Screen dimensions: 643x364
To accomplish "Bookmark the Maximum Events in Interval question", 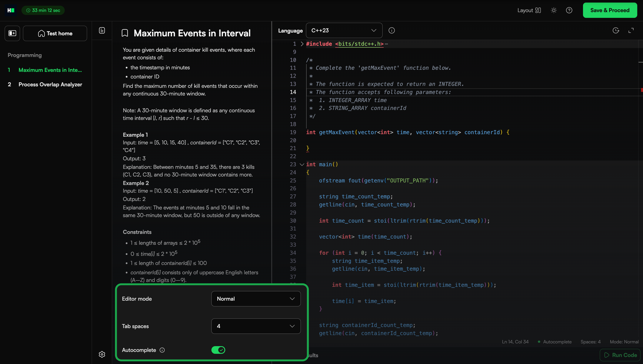I will pyautogui.click(x=125, y=33).
